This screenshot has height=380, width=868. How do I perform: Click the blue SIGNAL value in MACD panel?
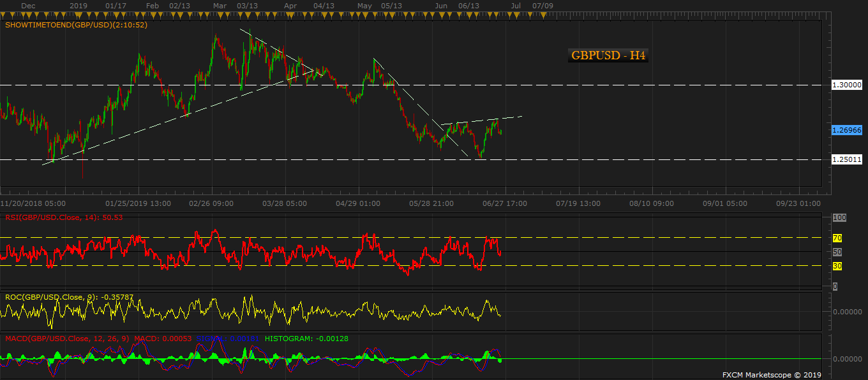[x=228, y=339]
